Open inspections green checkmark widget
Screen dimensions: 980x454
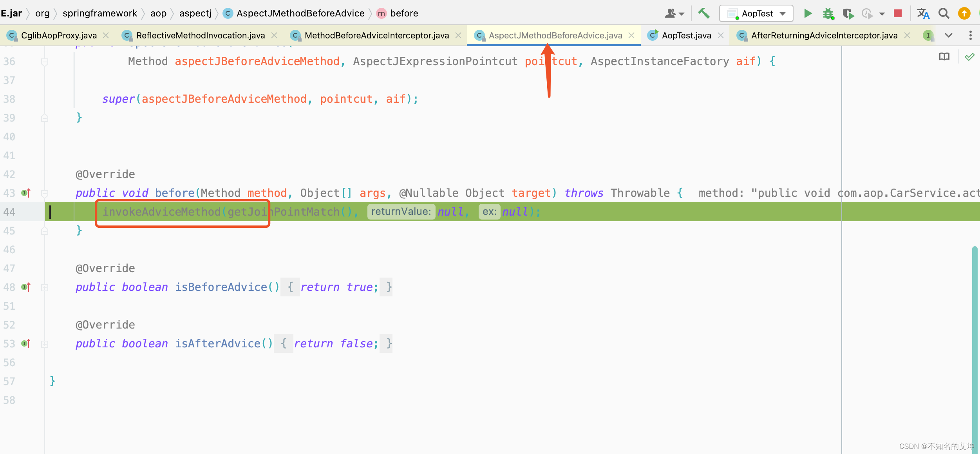pyautogui.click(x=969, y=57)
